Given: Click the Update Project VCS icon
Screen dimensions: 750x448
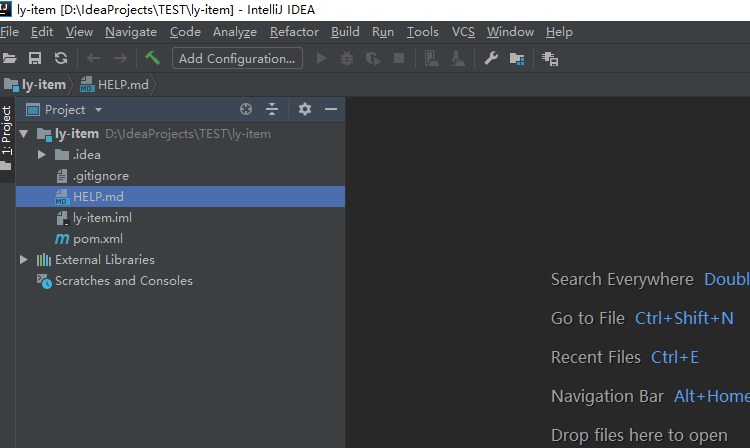Looking at the screenshot, I should tap(431, 58).
